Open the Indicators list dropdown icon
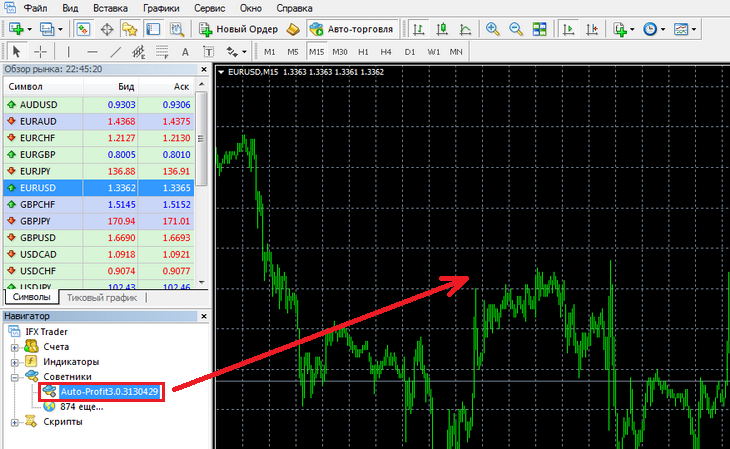This screenshot has height=449, width=730. pyautogui.click(x=621, y=29)
